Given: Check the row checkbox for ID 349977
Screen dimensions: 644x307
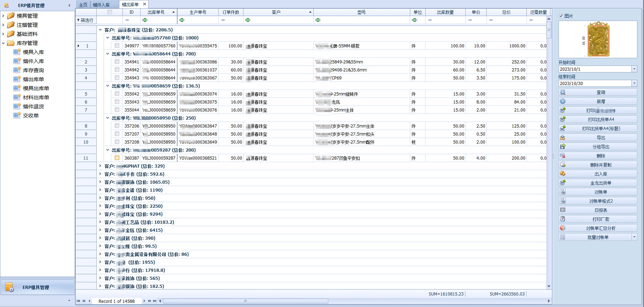Looking at the screenshot, I should (x=117, y=46).
